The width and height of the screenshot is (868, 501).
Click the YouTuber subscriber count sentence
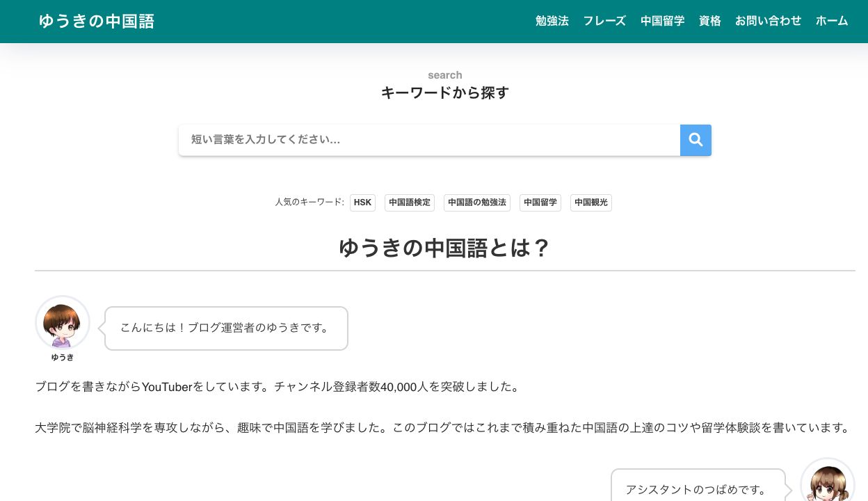278,387
